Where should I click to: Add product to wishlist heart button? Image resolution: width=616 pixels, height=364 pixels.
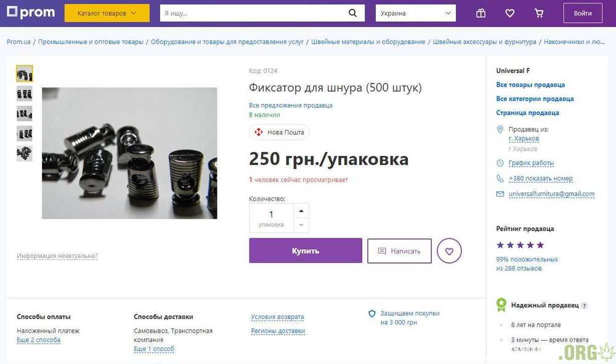449,251
